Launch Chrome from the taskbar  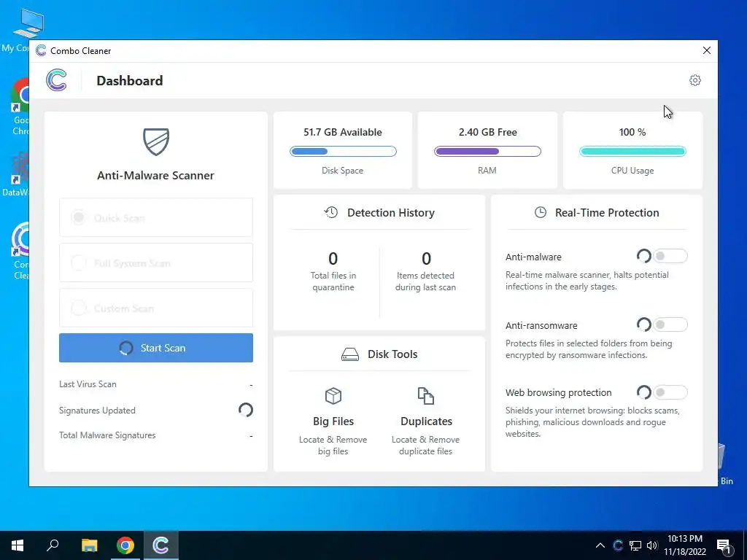click(x=125, y=545)
